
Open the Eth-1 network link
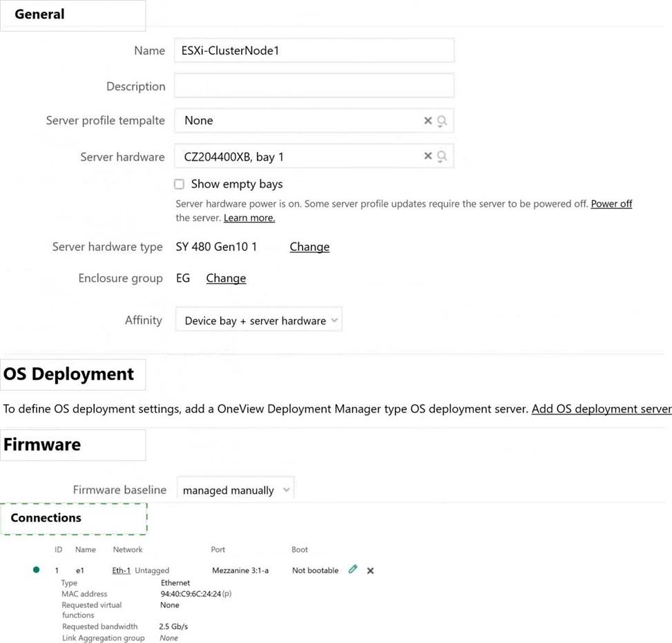click(x=122, y=570)
